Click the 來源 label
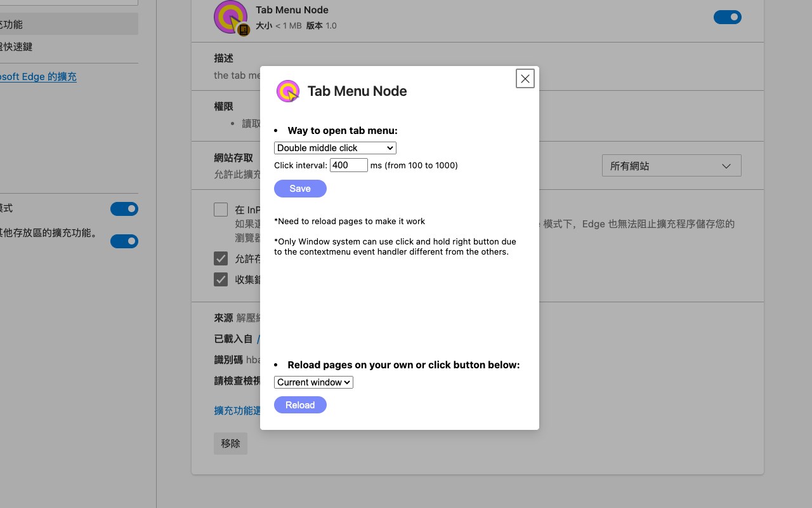 [x=224, y=317]
